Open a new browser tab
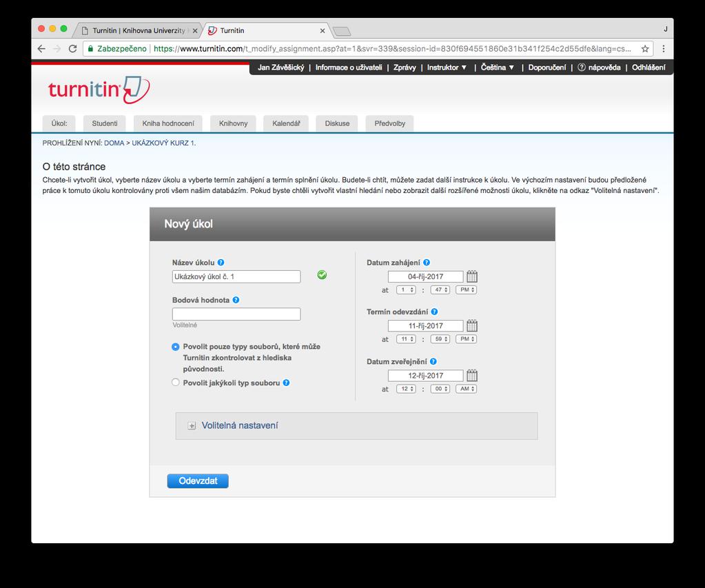Screen dimensions: 705x588 (342, 31)
